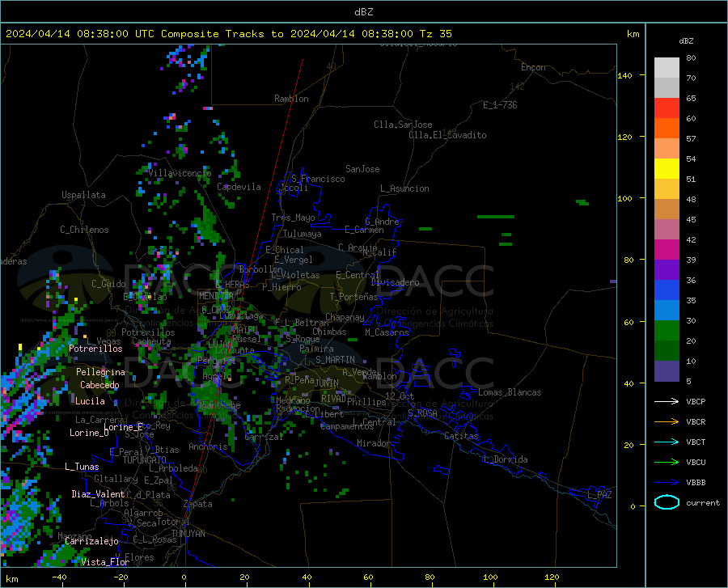Click the Vista_Flor pink label
This screenshot has height=588, width=728.
105,562
